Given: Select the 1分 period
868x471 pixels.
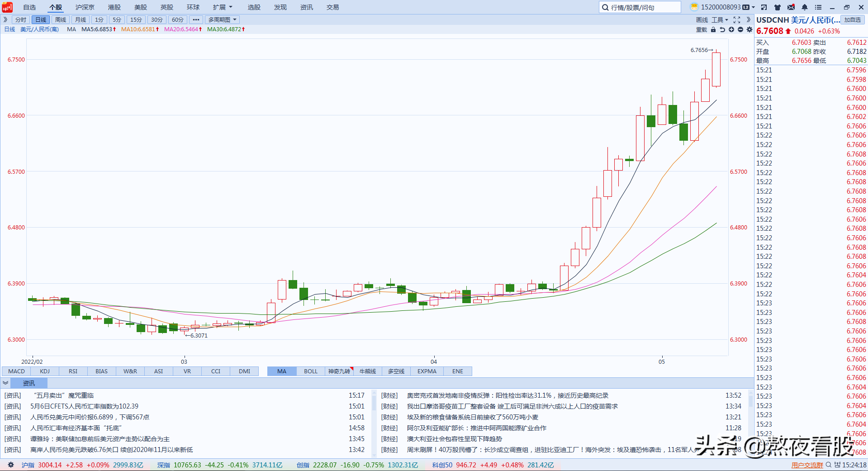Looking at the screenshot, I should [x=99, y=20].
